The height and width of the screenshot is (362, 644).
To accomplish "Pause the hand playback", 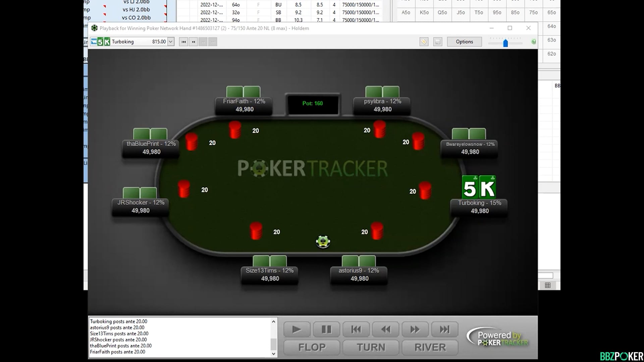I will click(x=326, y=329).
